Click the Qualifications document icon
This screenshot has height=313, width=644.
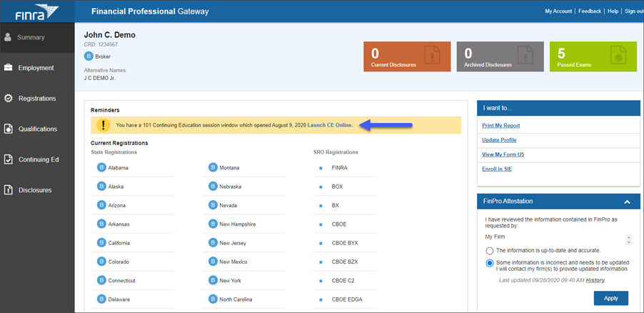8,129
